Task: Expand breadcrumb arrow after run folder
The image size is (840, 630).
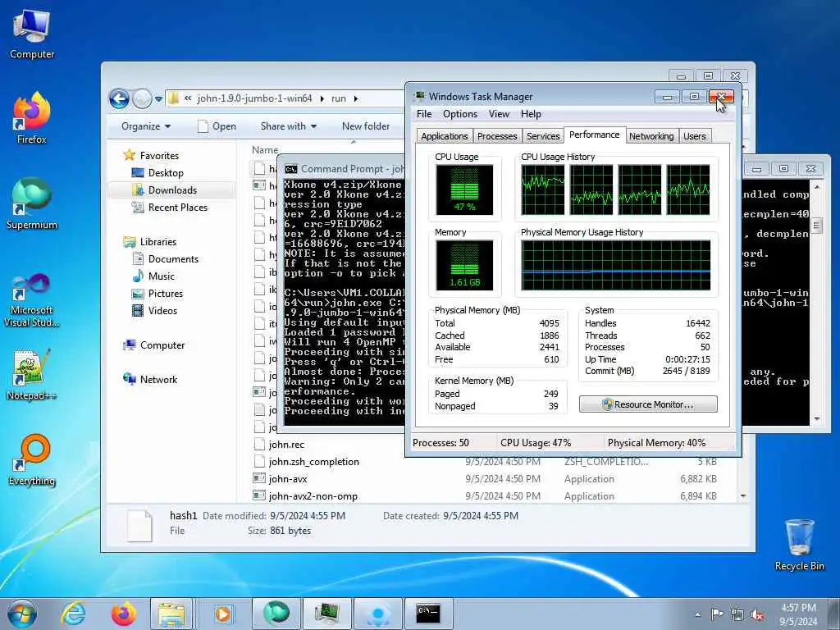Action: click(356, 98)
